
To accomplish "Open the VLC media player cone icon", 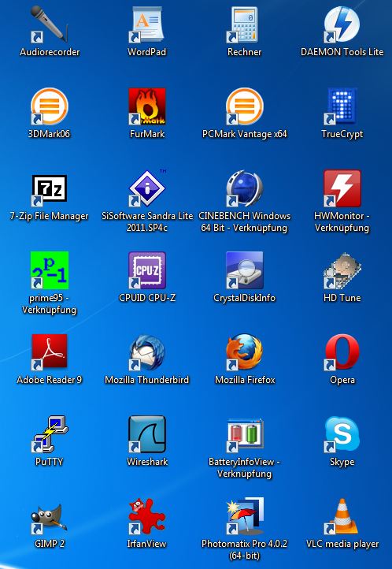I will (x=342, y=516).
